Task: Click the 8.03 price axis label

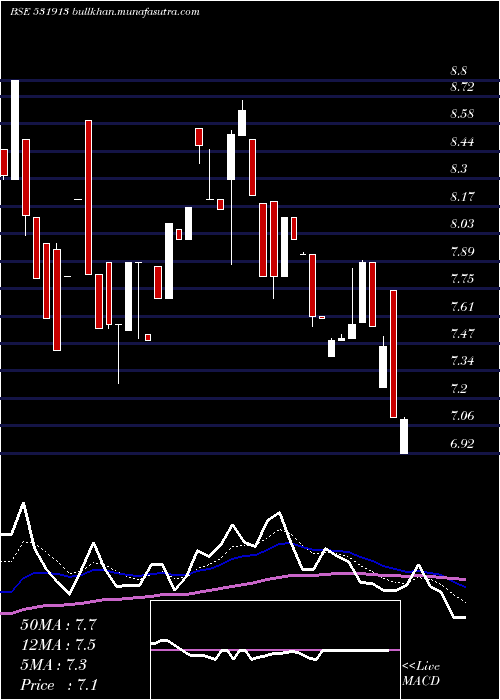Action: point(462,224)
